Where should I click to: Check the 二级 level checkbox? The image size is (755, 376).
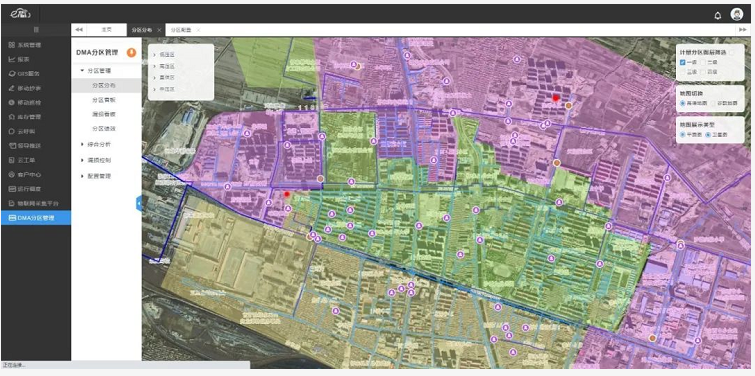(x=703, y=63)
